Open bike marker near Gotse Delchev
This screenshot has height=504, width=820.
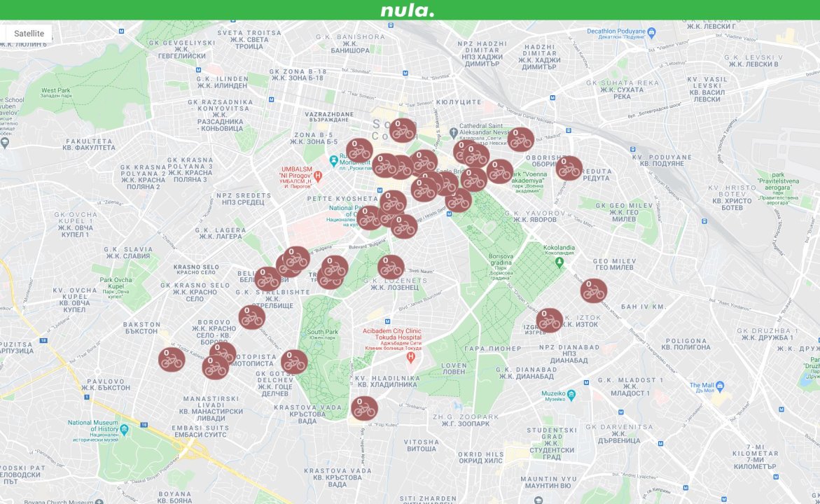coord(294,362)
